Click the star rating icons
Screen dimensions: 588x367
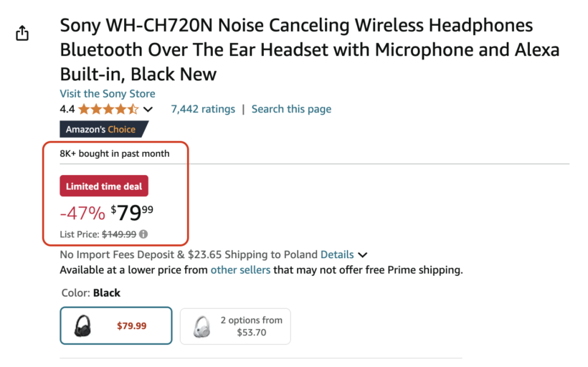108,109
